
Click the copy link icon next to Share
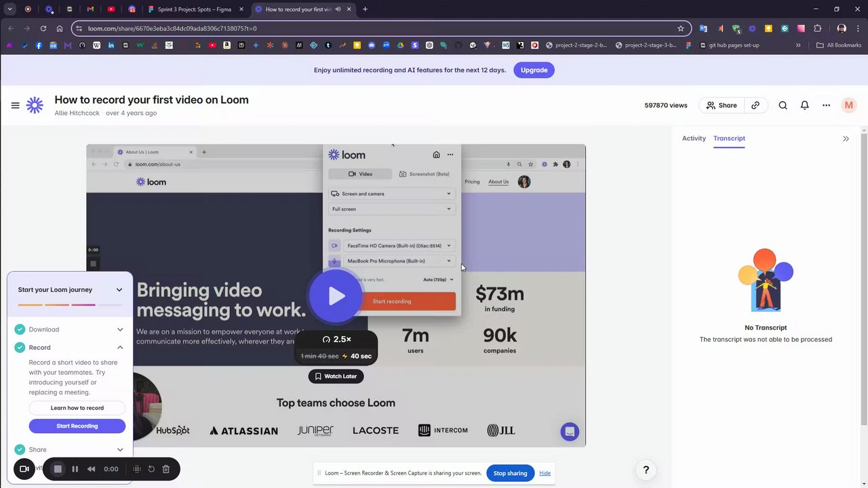(x=755, y=105)
